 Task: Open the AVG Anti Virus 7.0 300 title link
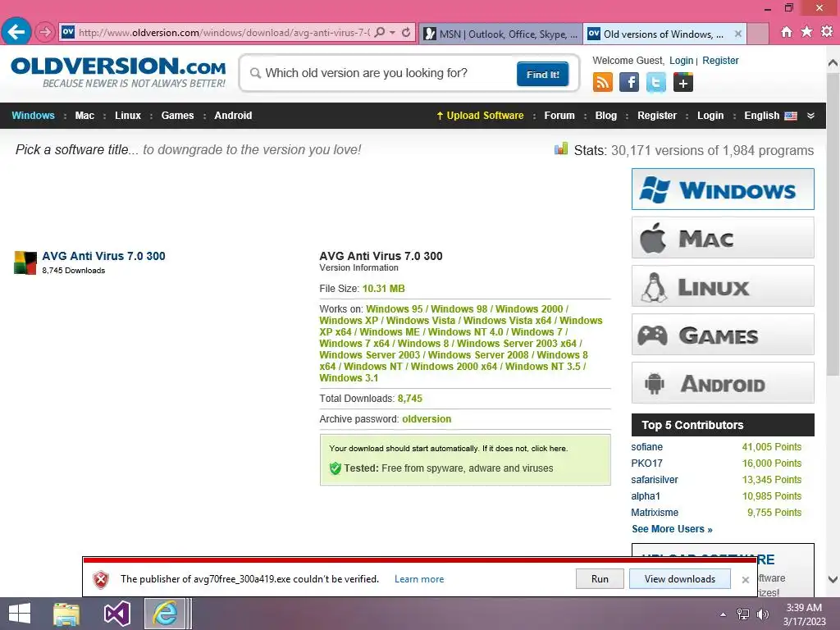(103, 256)
